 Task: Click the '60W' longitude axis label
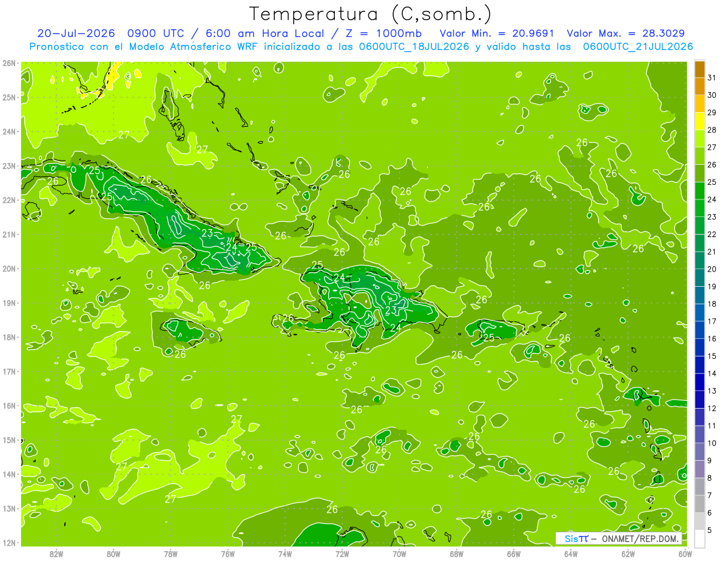(686, 554)
